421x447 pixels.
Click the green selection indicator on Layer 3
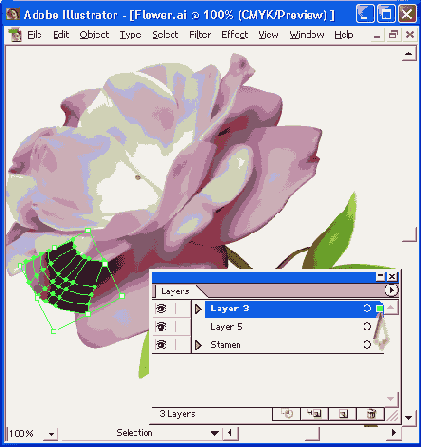click(380, 309)
